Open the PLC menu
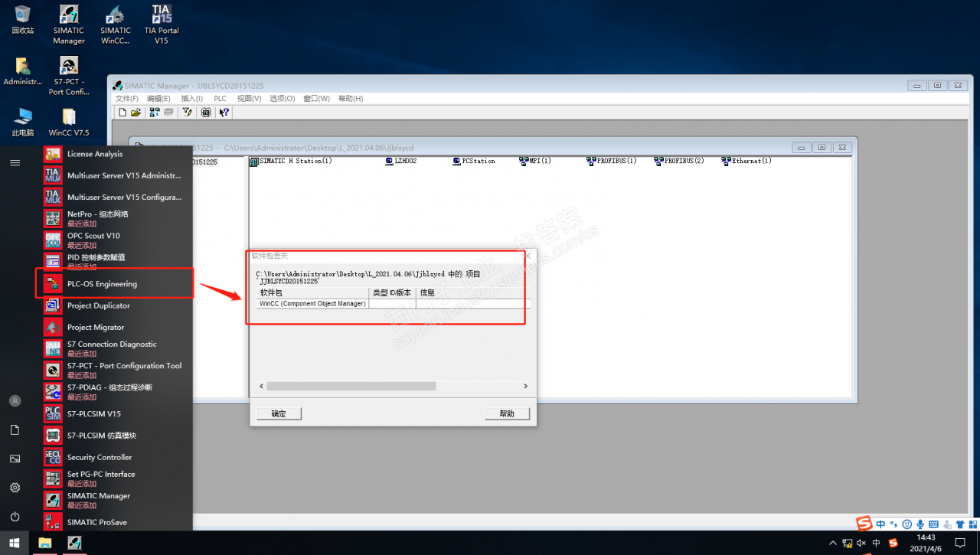 tap(220, 99)
